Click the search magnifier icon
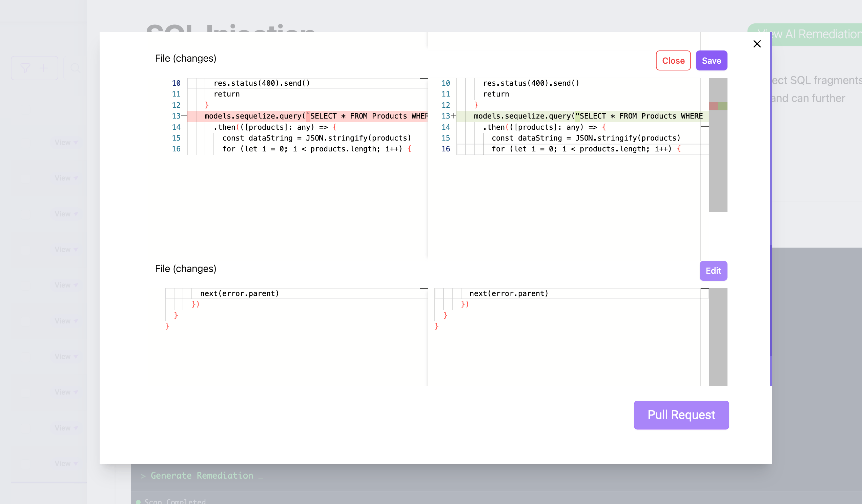This screenshot has width=862, height=504. 76,68
